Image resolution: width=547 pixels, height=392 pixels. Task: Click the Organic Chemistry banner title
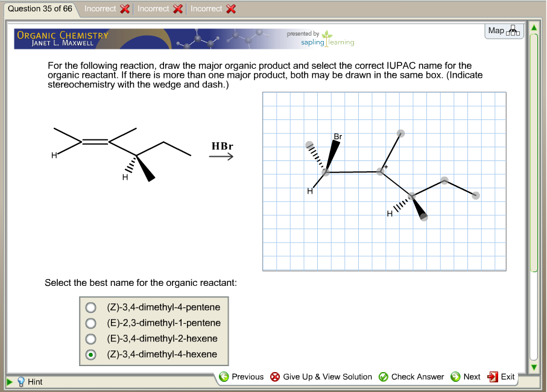click(63, 35)
